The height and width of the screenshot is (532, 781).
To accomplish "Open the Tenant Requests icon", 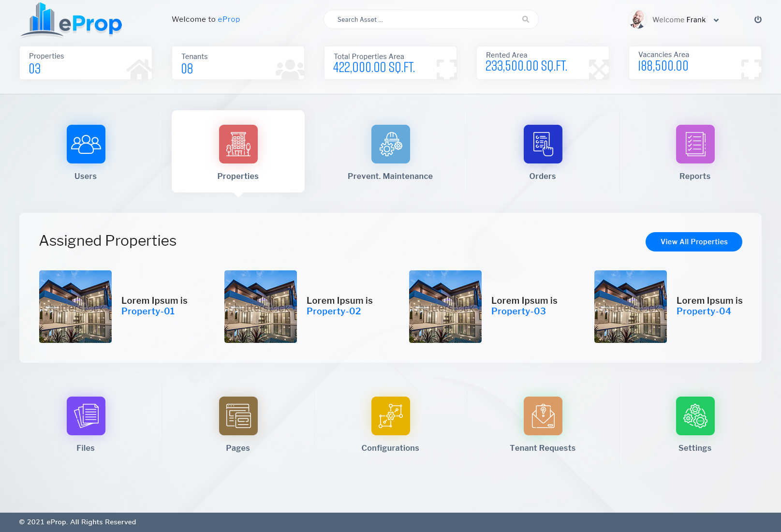I will click(543, 415).
